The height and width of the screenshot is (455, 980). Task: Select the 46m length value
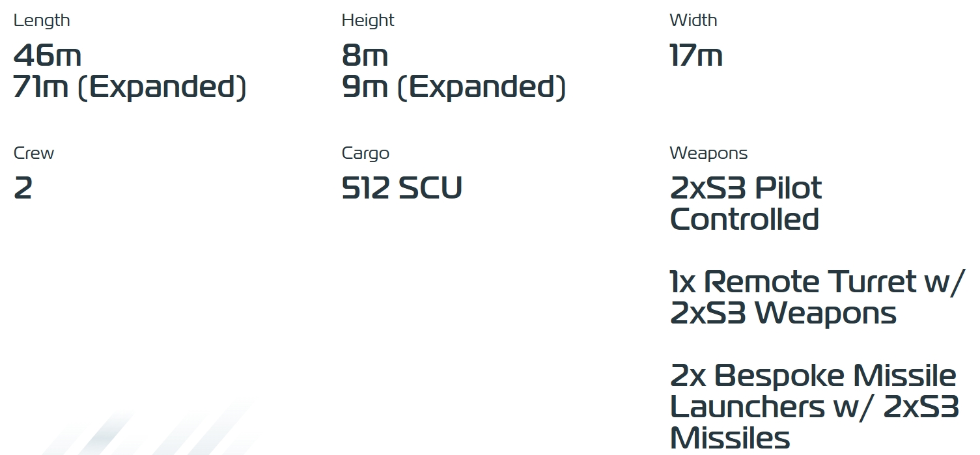48,56
